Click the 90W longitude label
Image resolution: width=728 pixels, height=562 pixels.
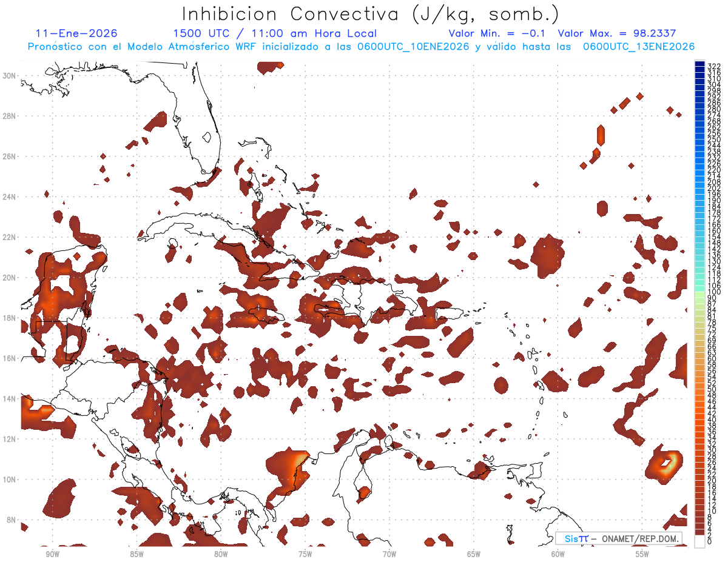pyautogui.click(x=52, y=554)
